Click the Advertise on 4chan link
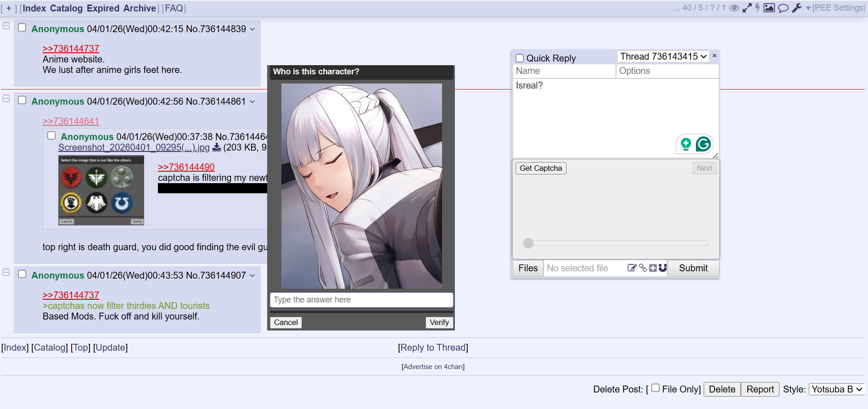868x409 pixels. 433,367
